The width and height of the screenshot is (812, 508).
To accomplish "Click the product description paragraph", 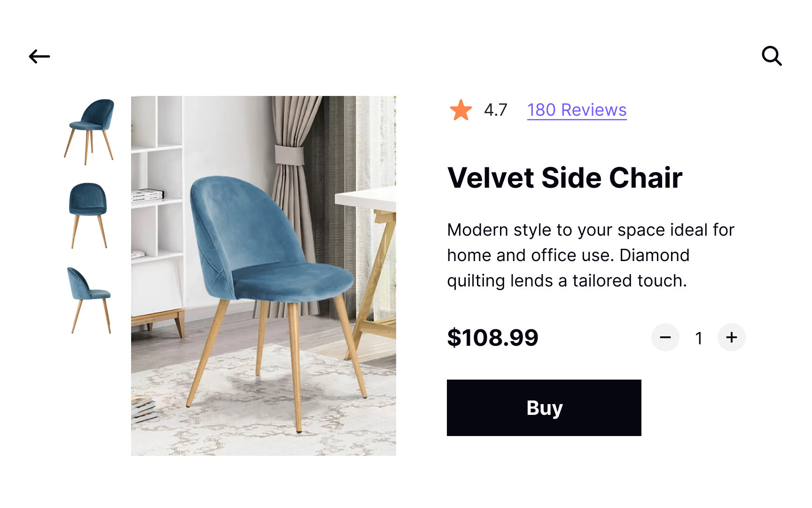I will pos(591,255).
